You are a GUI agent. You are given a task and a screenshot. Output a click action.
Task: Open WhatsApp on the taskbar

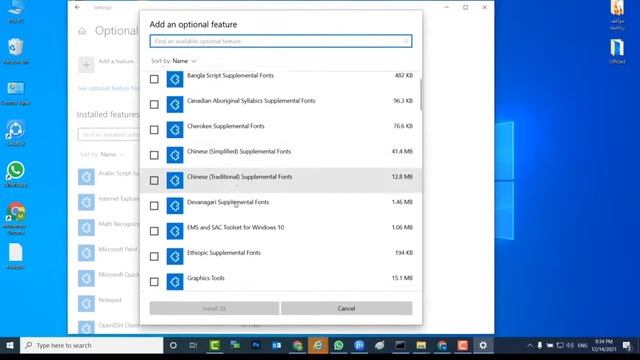[x=338, y=345]
